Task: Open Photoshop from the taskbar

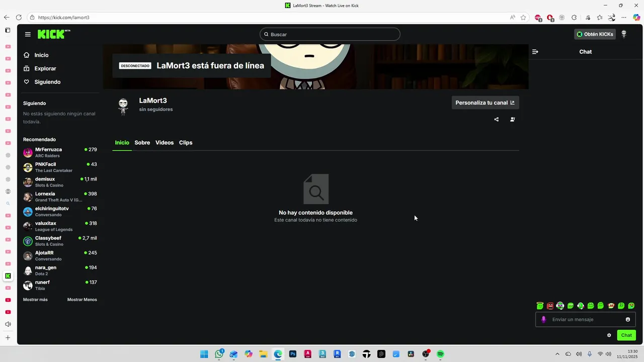Action: [x=293, y=354]
